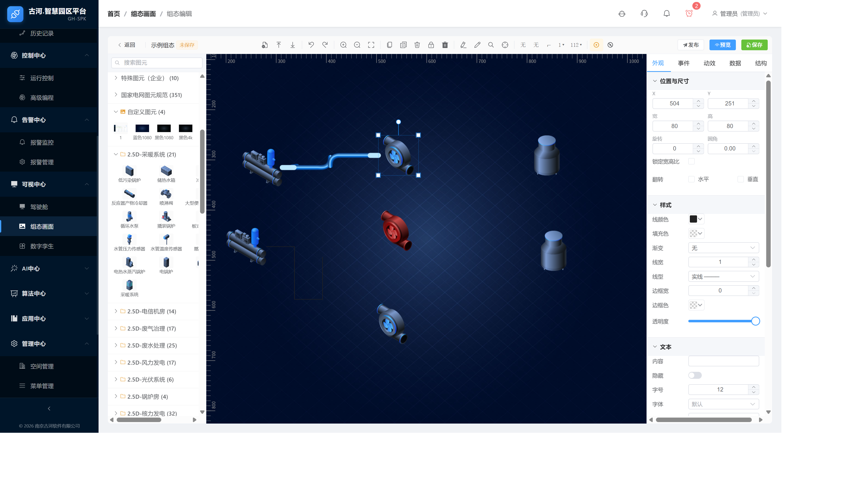Open the 线颜色 color swatch
This screenshot has width=868, height=481.
click(x=696, y=219)
